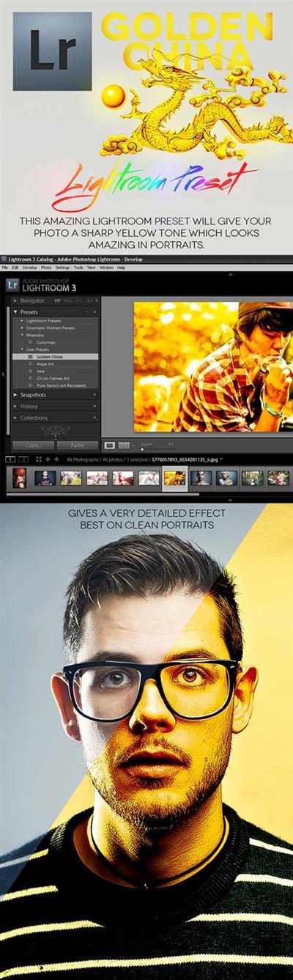
Task: Click the minus icon in the Presets header
Action: pos(86,312)
